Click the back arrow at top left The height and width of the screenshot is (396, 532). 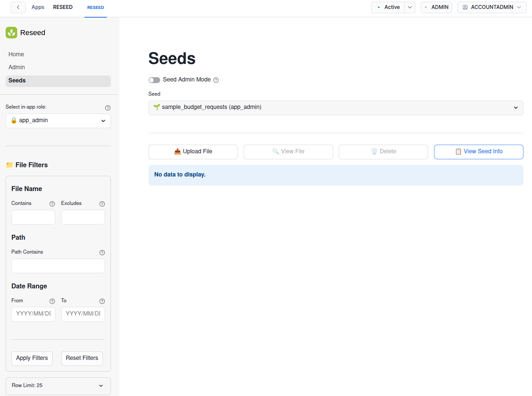coord(18,7)
